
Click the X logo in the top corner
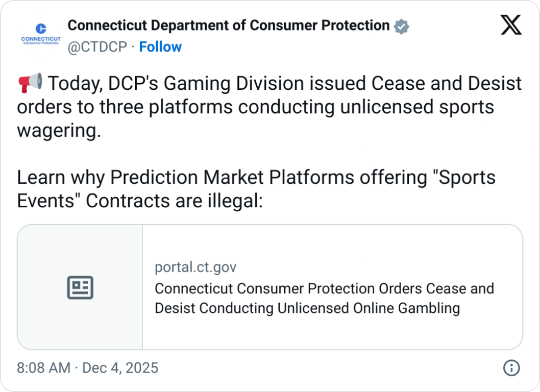511,24
